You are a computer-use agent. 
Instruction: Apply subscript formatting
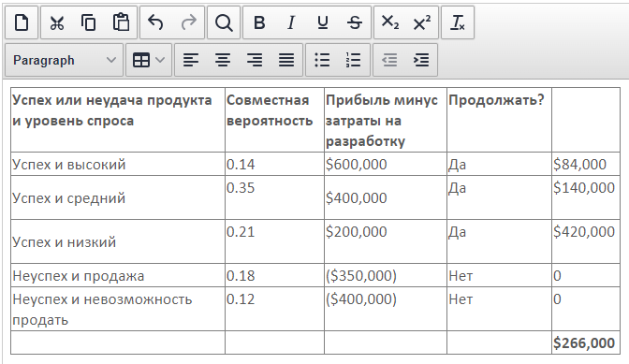tap(390, 22)
